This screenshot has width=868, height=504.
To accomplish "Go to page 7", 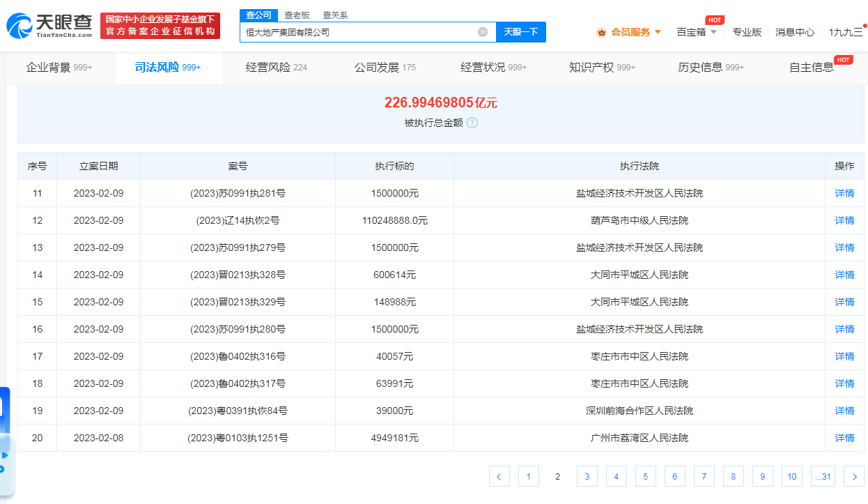I will click(x=704, y=477).
